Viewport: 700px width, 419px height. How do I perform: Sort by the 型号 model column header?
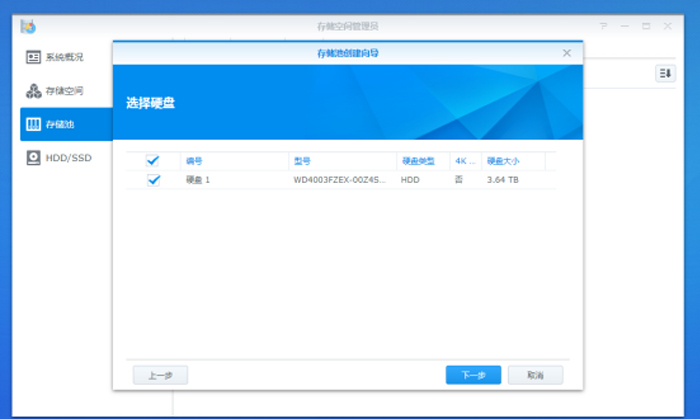click(342, 161)
